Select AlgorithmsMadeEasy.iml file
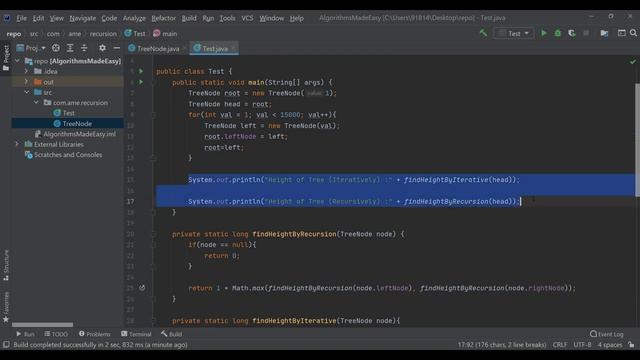Screen dimensions: 640x360 75,134
